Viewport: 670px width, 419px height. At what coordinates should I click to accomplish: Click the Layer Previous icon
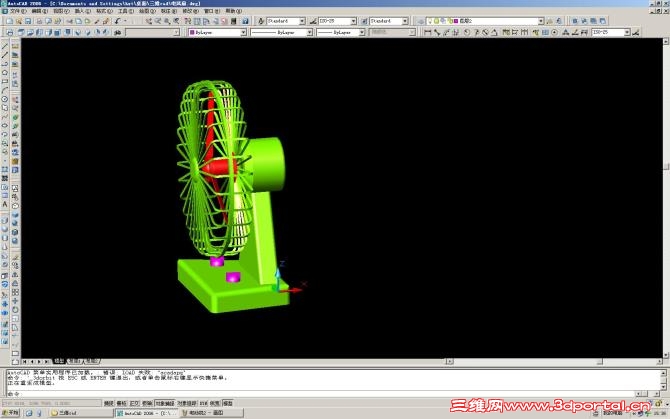pyautogui.click(x=558, y=21)
